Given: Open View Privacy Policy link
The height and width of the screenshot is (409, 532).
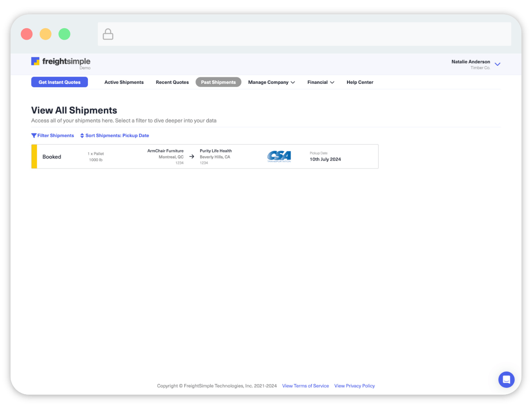Looking at the screenshot, I should point(354,386).
